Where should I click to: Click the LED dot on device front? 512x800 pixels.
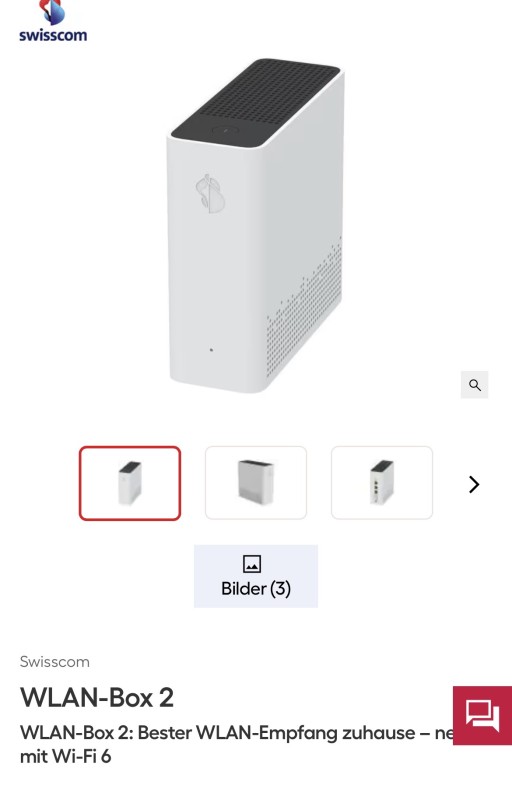click(212, 350)
